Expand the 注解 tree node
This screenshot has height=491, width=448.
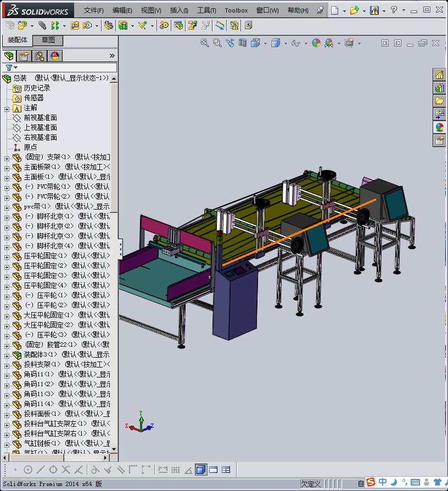pos(7,109)
